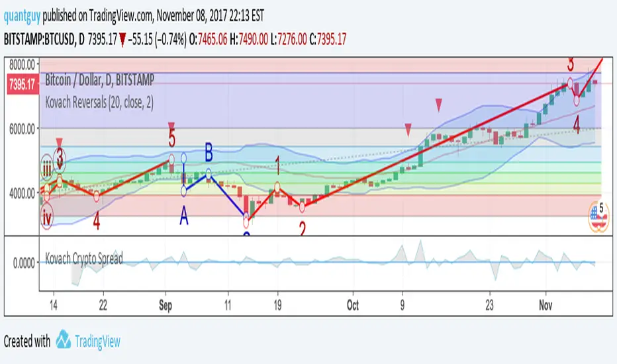Open the TradingView link beside Created with
Viewport: 617px width, 364px height.
tap(97, 341)
